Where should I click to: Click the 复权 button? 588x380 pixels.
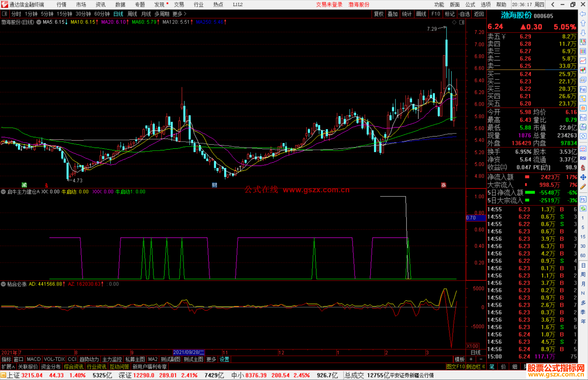379,14
